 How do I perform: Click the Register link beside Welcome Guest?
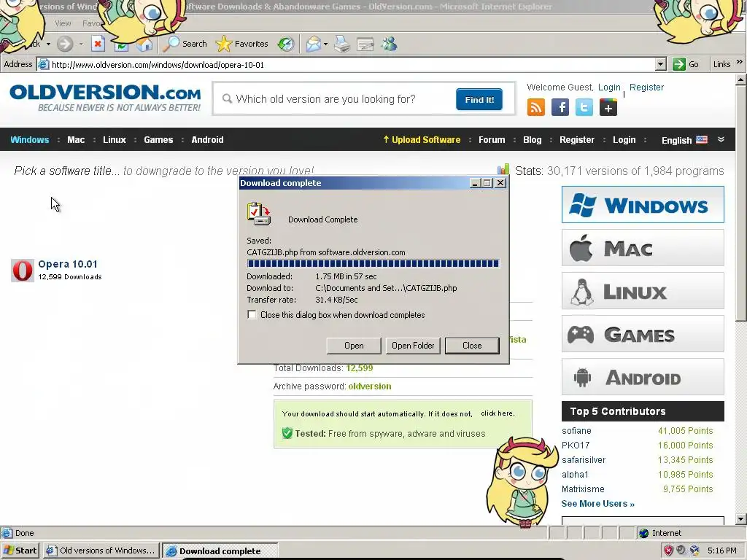646,87
